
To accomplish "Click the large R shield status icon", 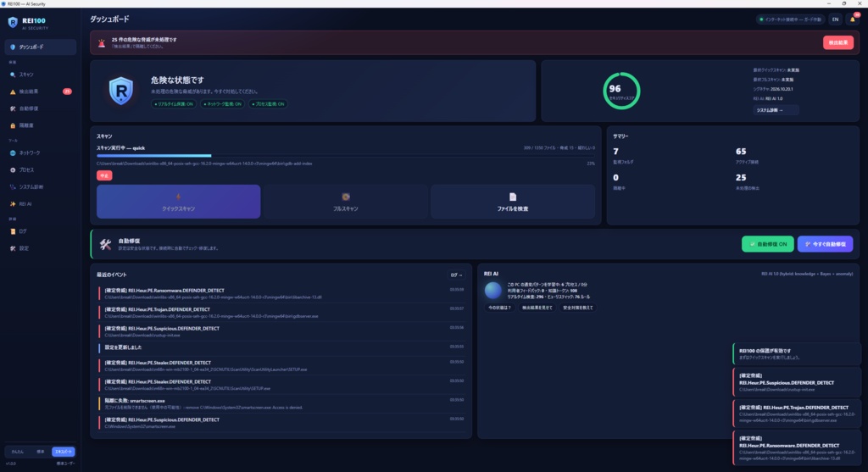I will point(121,91).
